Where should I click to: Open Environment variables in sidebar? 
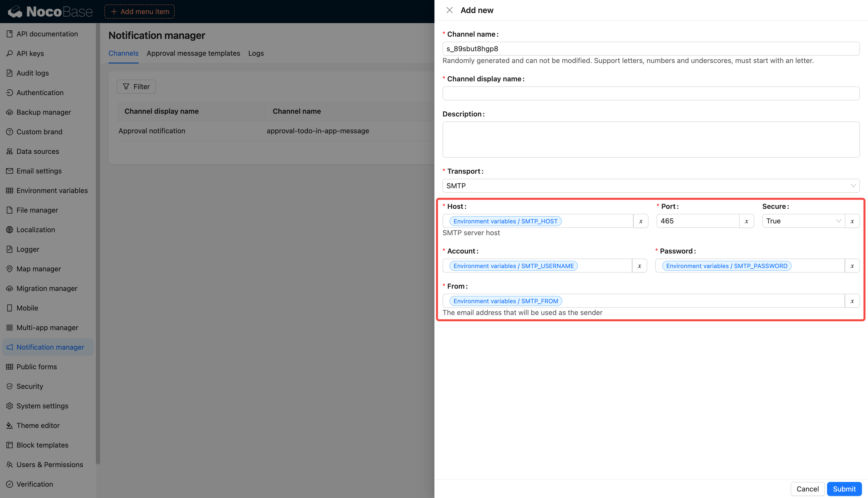[x=52, y=191]
